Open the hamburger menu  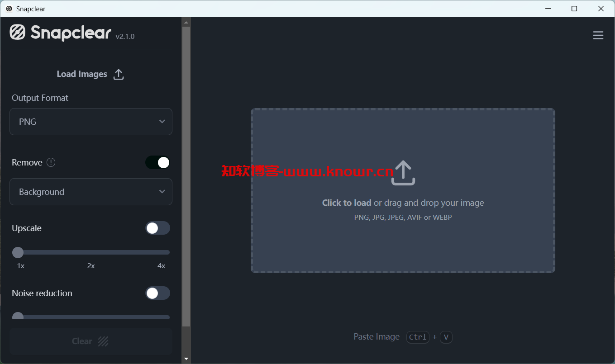click(598, 35)
